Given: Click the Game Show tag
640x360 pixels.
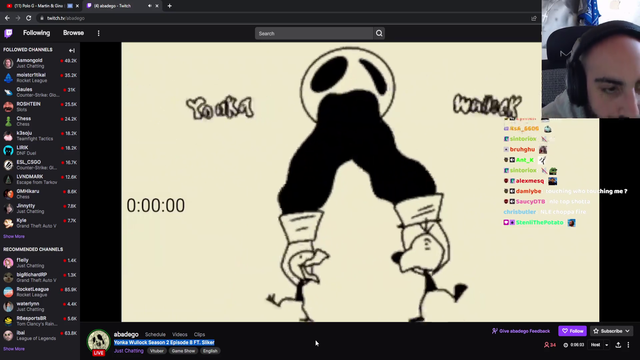Looking at the screenshot, I should coord(183,351).
